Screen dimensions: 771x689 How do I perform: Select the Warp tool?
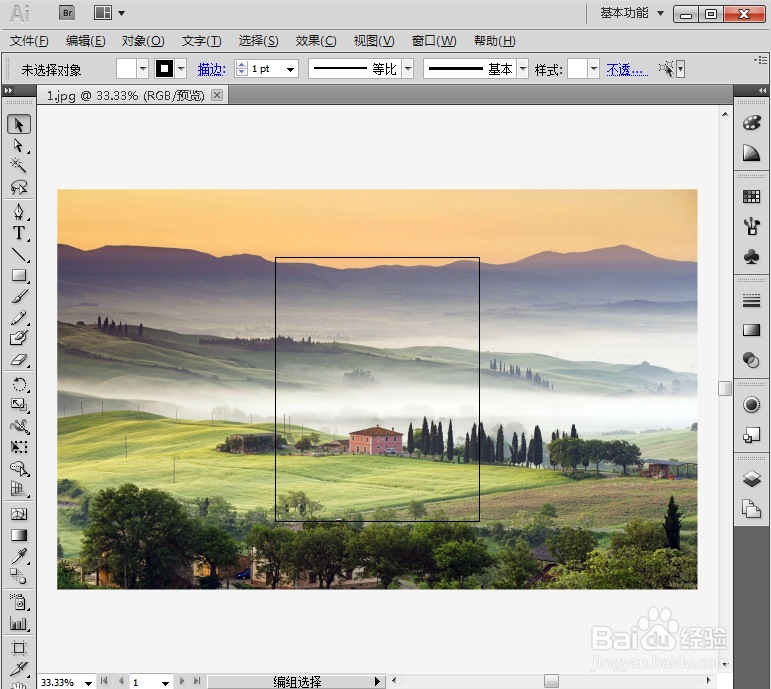tap(19, 426)
